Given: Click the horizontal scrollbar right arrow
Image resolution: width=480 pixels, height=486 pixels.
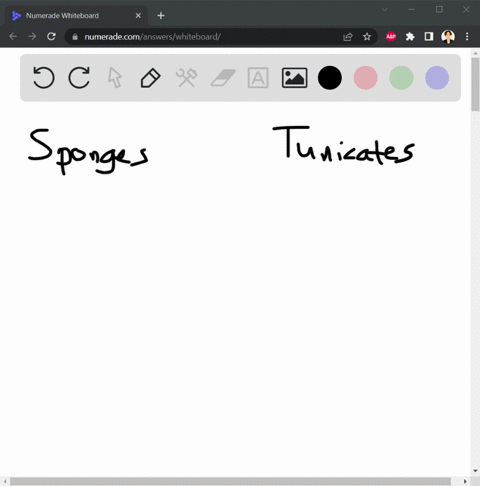Looking at the screenshot, I should (465, 481).
